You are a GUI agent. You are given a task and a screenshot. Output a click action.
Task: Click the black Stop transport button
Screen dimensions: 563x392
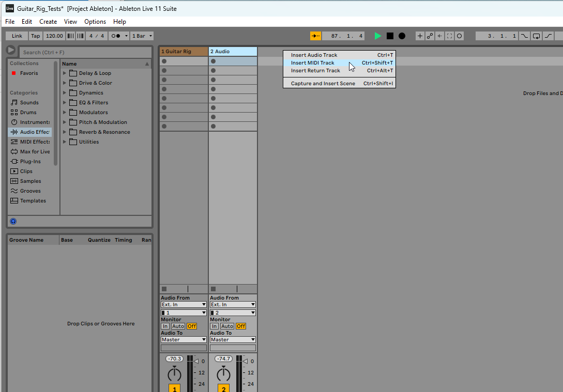[390, 36]
